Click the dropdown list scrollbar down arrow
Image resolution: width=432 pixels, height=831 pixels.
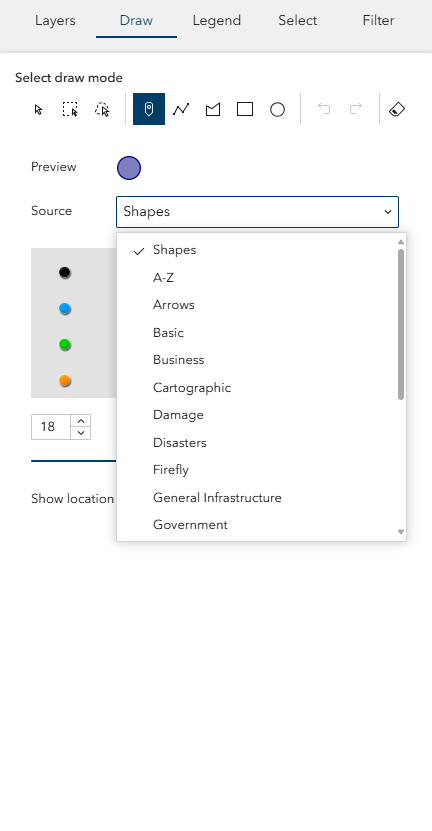pos(401,532)
